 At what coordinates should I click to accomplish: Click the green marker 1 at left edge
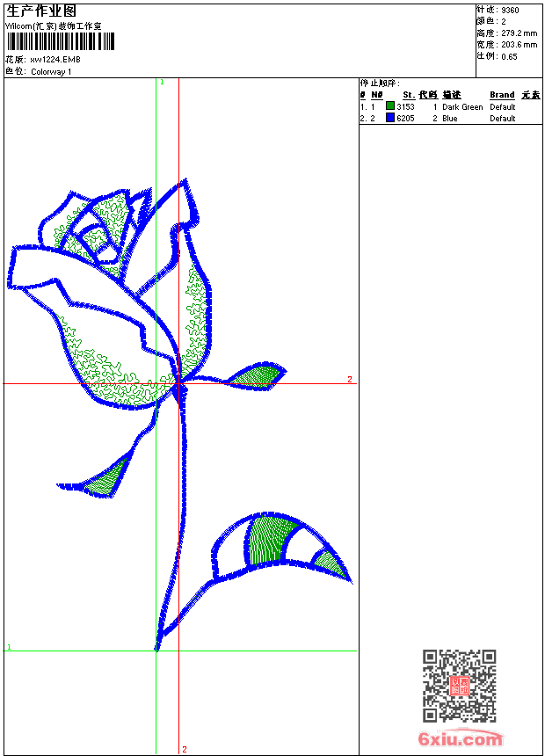[x=9, y=647]
